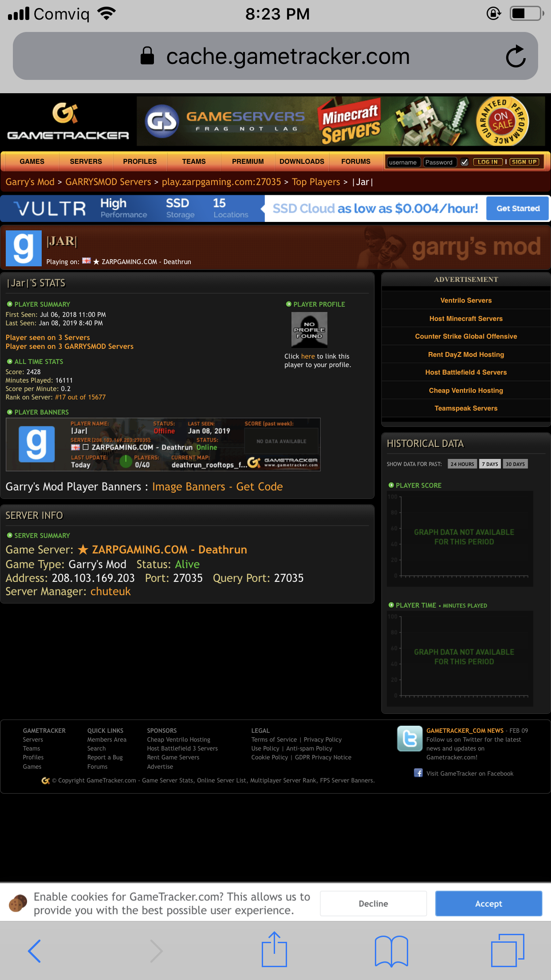Click Visit GameTracker on Facebook link
The image size is (551, 980).
coord(470,774)
